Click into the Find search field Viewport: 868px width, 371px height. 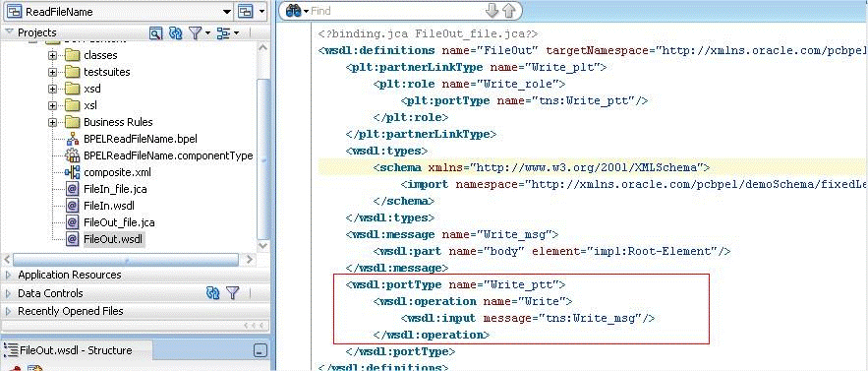point(396,11)
